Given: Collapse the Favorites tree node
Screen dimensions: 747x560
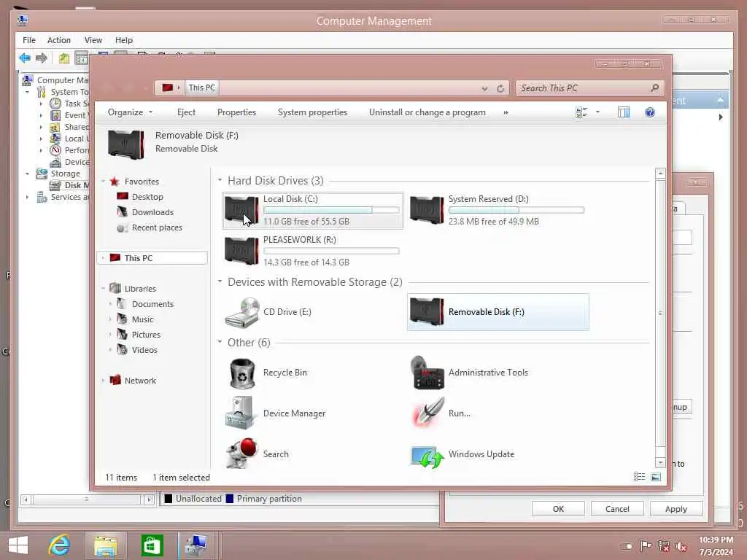Looking at the screenshot, I should pos(103,182).
